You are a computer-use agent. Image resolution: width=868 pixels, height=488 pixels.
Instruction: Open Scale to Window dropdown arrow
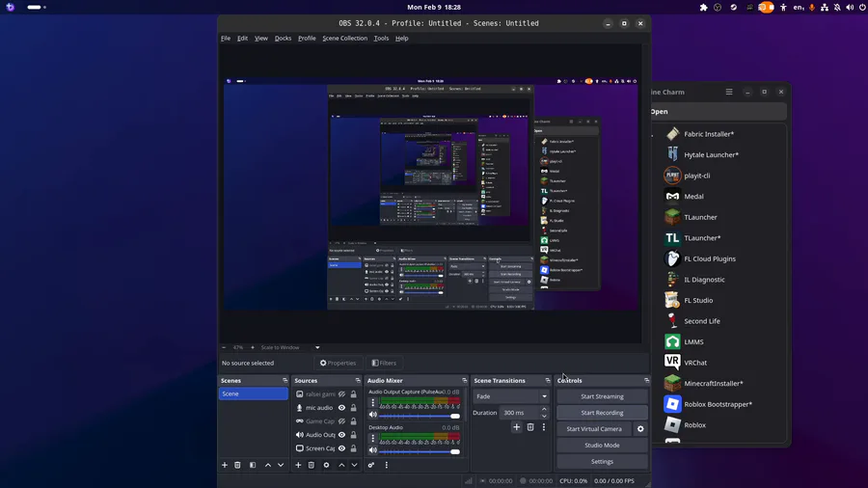coord(317,347)
